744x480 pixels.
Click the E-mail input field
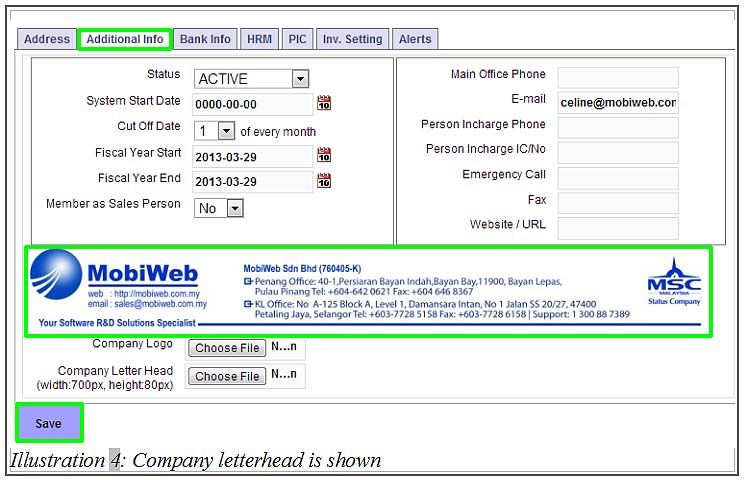617,102
